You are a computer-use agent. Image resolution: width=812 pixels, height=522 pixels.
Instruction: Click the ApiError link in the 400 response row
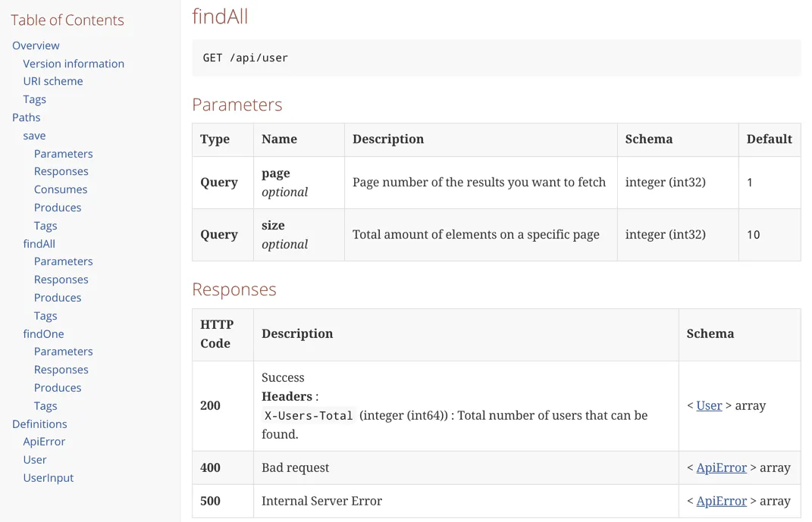720,467
